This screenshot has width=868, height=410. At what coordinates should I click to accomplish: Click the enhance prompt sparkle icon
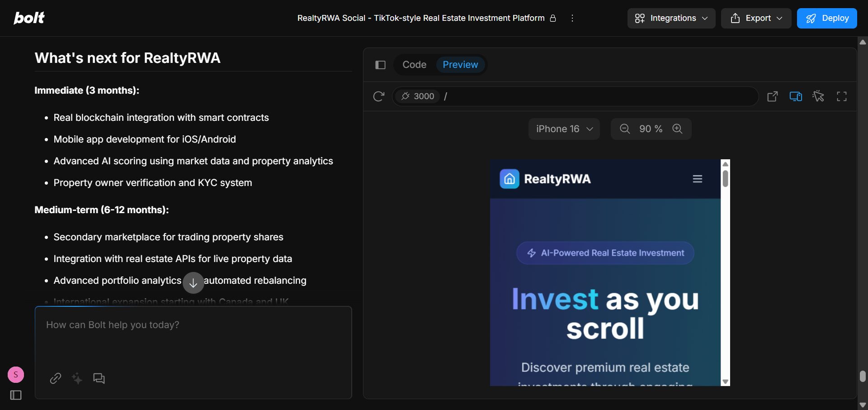pyautogui.click(x=77, y=378)
